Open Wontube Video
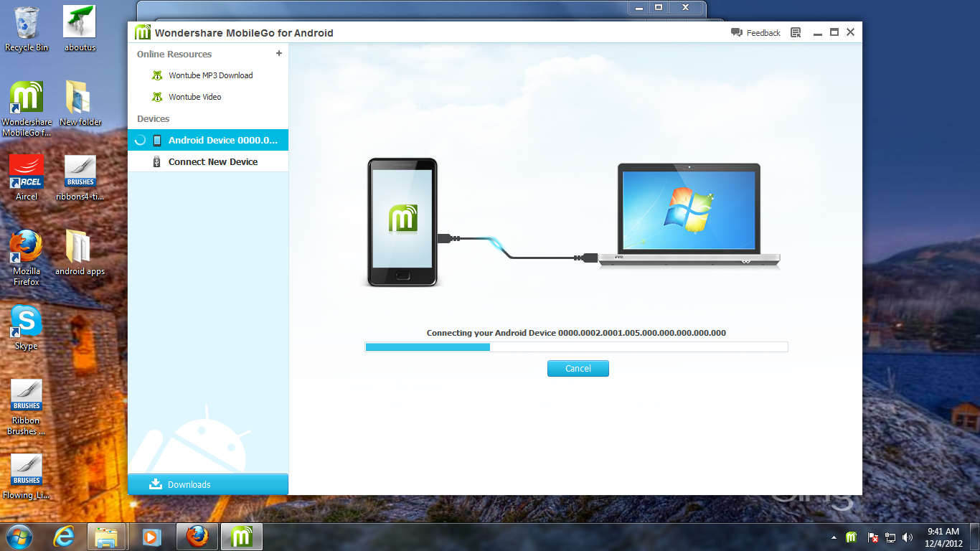Viewport: 980px width, 551px height. (x=194, y=96)
